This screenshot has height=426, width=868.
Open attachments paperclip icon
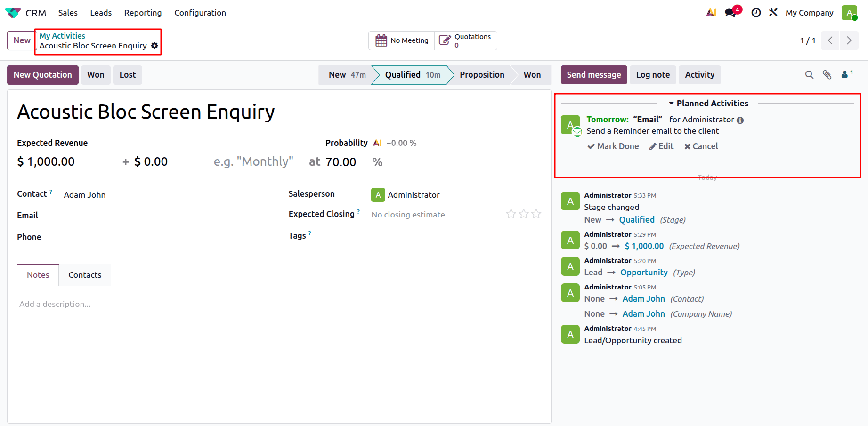(x=827, y=75)
